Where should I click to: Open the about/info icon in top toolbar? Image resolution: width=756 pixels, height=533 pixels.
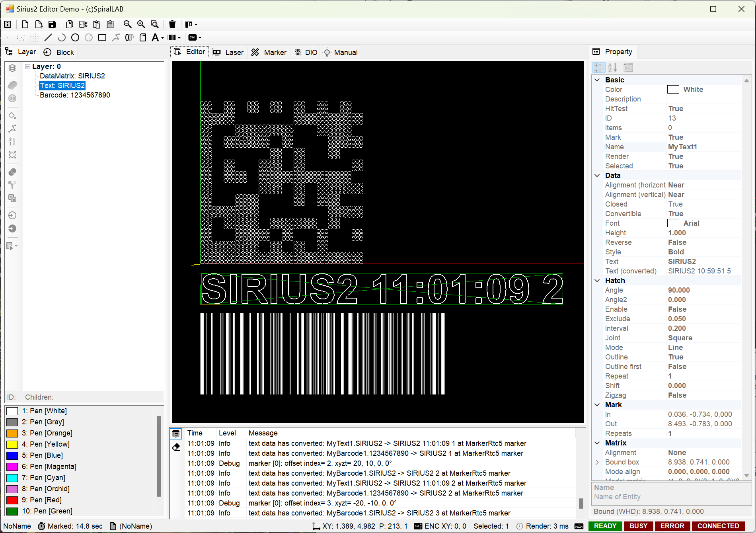(x=8, y=24)
